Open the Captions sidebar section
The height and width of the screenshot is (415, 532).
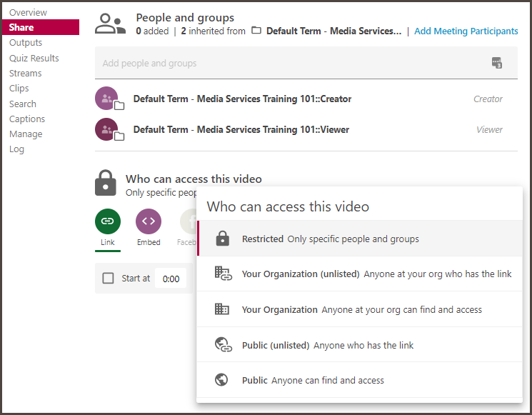click(27, 119)
